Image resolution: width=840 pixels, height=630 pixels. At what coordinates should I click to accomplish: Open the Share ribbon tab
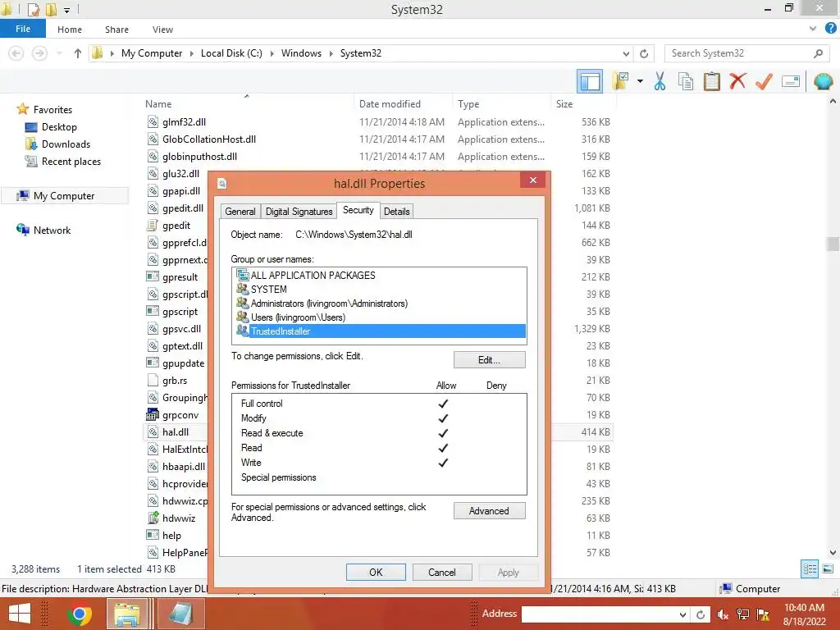(116, 30)
